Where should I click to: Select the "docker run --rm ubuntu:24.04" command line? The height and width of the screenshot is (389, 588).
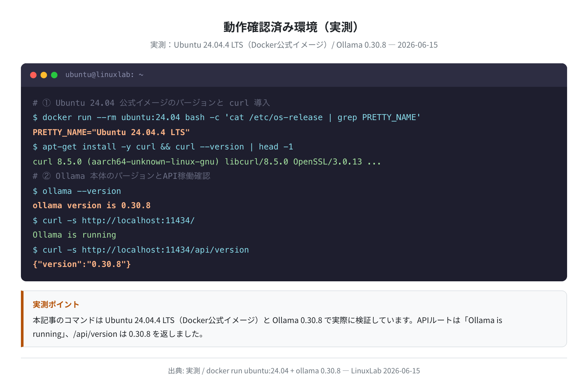click(x=227, y=117)
